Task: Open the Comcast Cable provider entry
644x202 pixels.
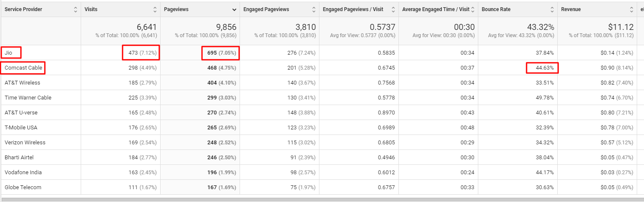Action: click(23, 67)
